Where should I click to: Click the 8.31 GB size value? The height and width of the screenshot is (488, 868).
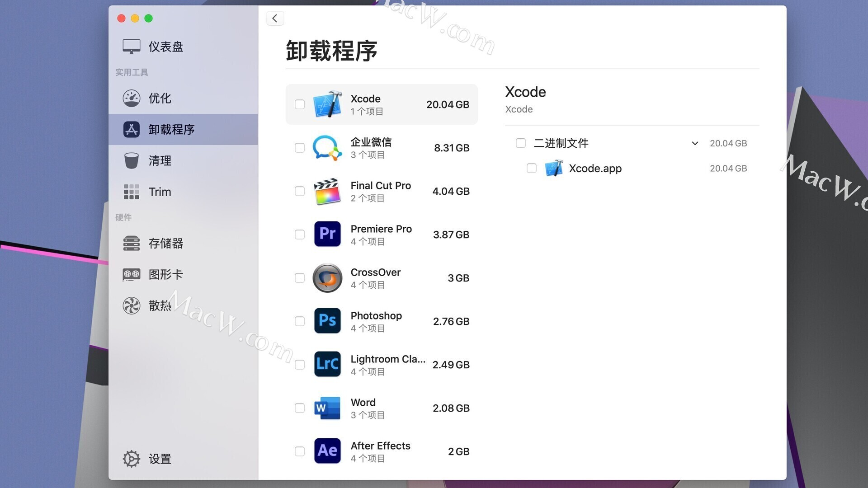coord(452,148)
